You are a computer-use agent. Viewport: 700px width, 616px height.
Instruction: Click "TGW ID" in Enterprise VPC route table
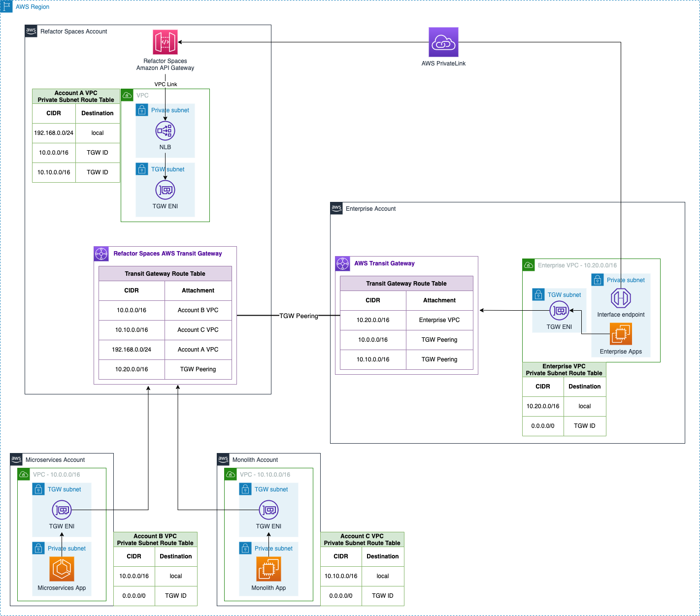(585, 426)
